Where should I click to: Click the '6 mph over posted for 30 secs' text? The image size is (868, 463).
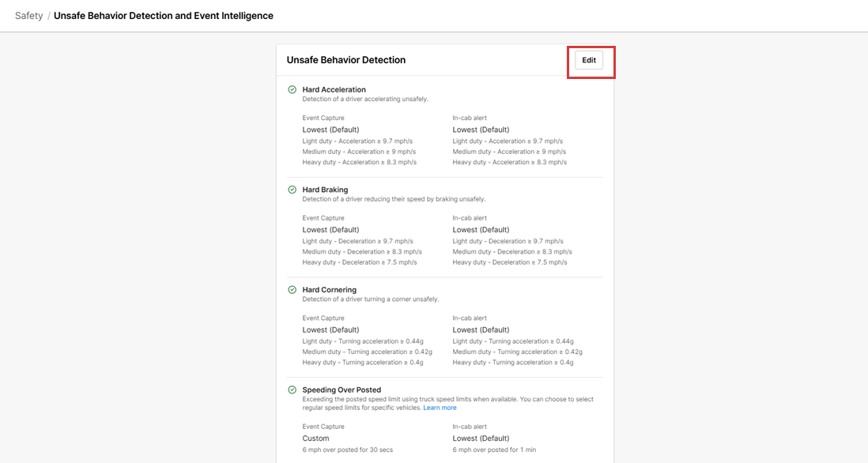point(347,450)
